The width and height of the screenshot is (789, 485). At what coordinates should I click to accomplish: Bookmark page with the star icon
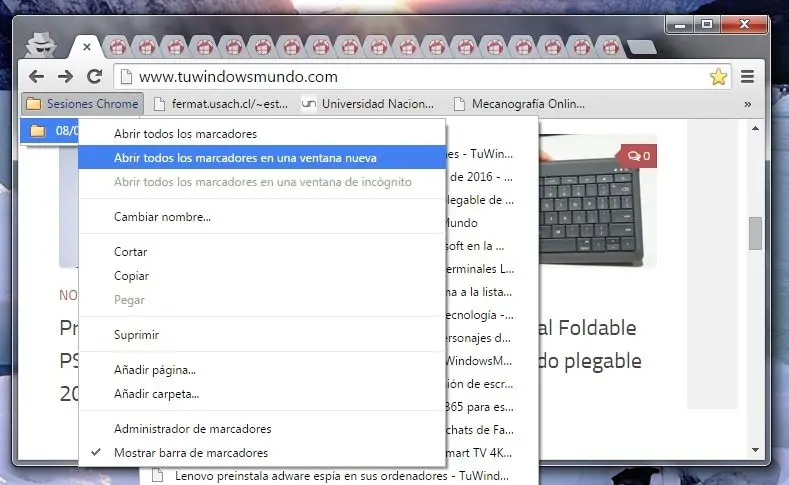point(718,76)
